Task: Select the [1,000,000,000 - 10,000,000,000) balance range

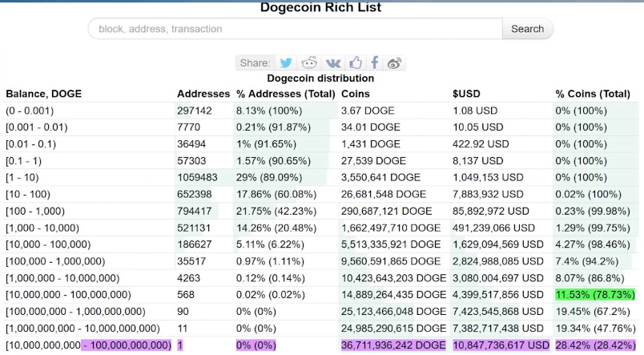Action: 83,329
